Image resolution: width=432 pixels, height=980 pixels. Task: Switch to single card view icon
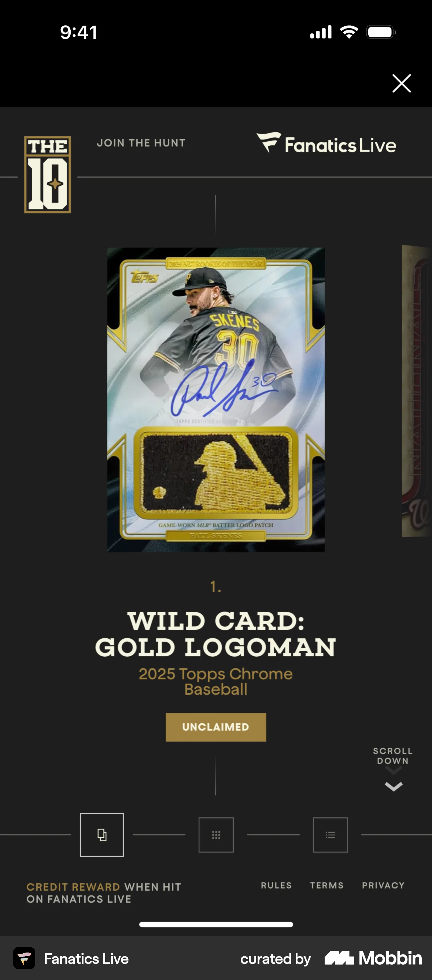(101, 835)
